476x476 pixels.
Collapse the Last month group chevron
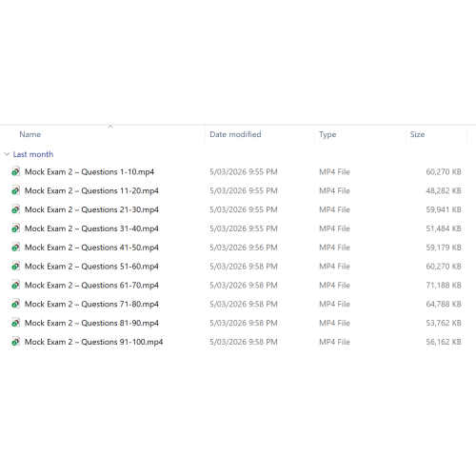[x=7, y=154]
